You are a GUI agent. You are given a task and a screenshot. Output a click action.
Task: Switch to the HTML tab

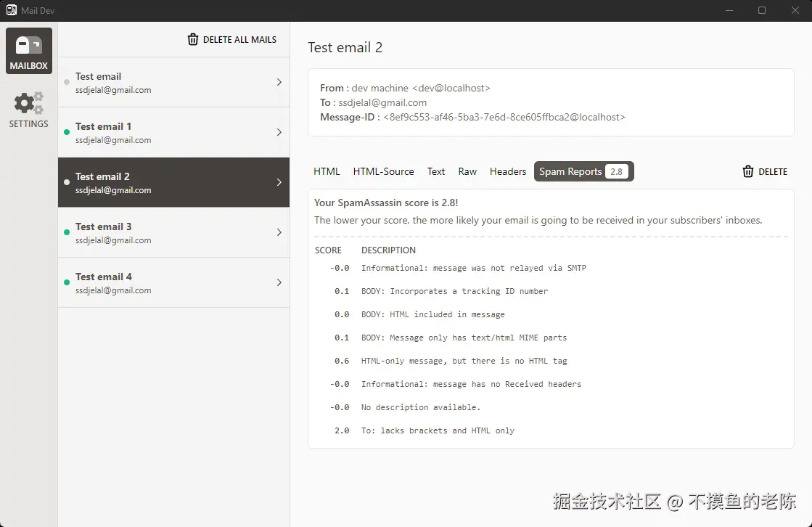coord(327,171)
